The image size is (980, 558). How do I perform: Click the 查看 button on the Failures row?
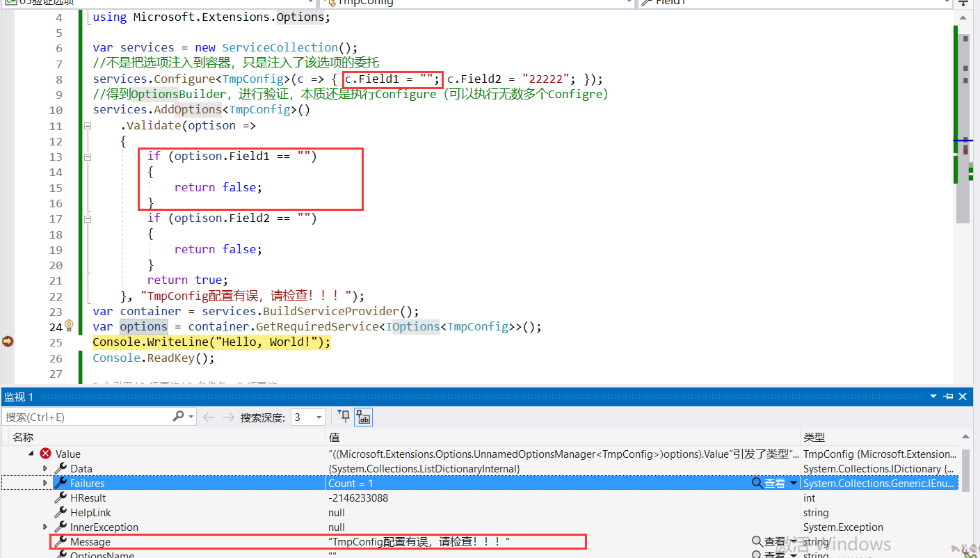click(x=775, y=483)
